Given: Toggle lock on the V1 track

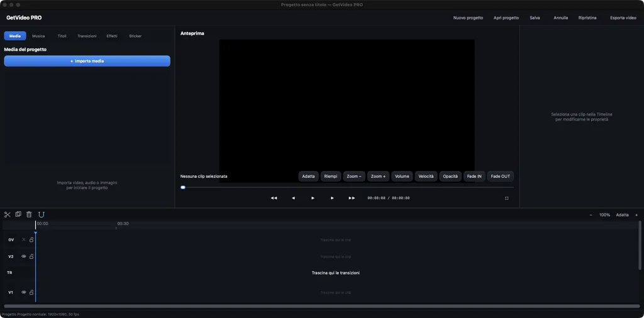Looking at the screenshot, I should point(31,292).
